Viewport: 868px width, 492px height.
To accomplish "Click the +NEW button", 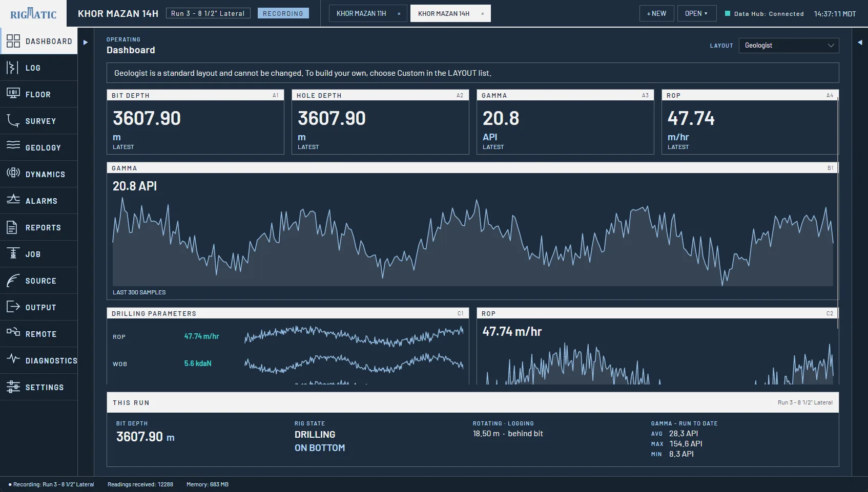I will 656,13.
